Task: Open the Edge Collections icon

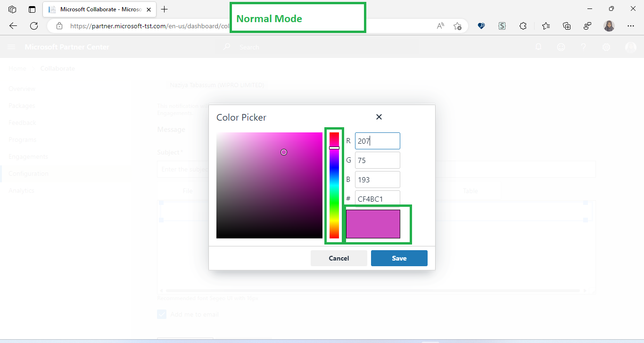Action: tap(567, 26)
